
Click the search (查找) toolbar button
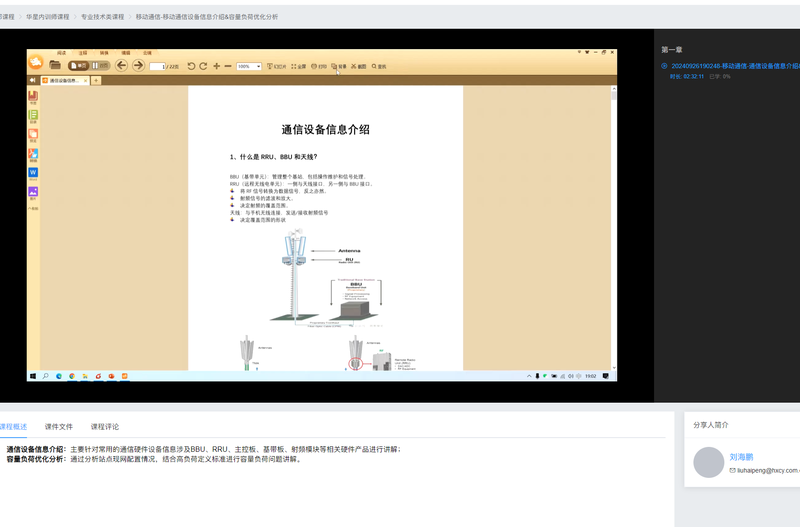coord(379,66)
